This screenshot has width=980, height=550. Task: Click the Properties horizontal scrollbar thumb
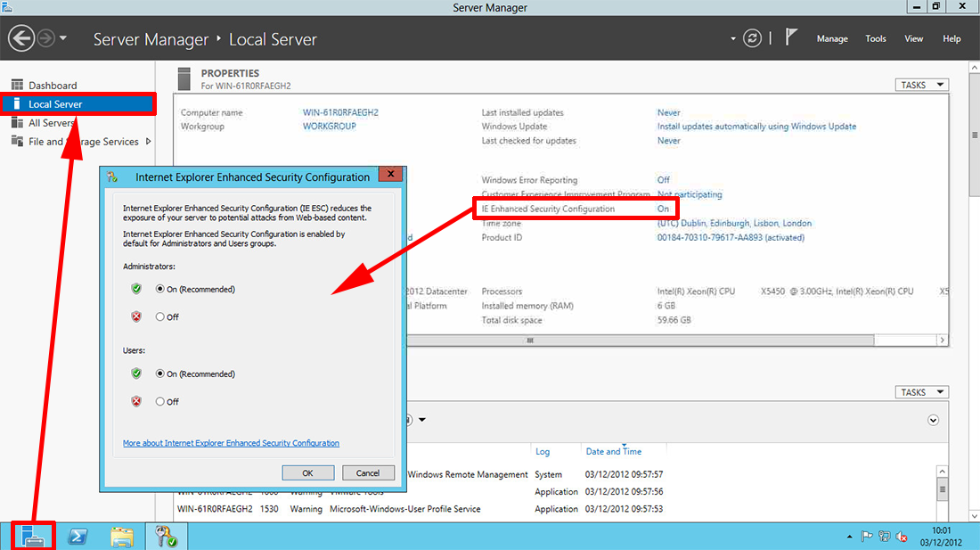click(640, 341)
